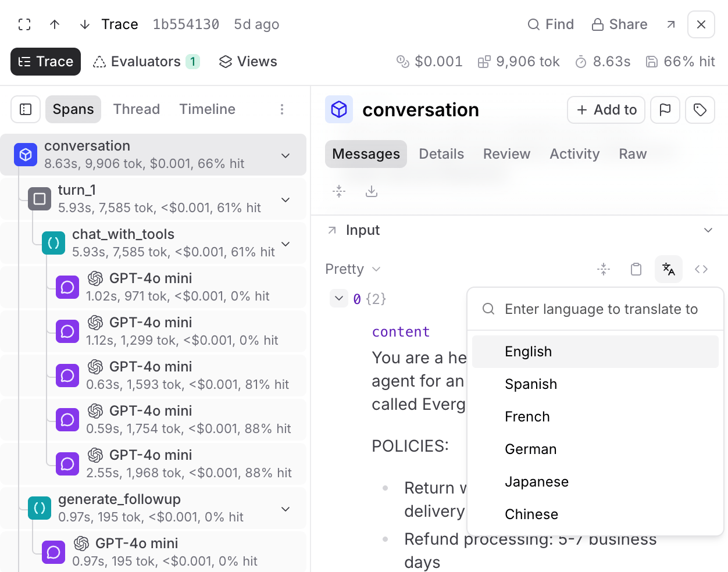
Task: Choose German translation
Action: 595,449
